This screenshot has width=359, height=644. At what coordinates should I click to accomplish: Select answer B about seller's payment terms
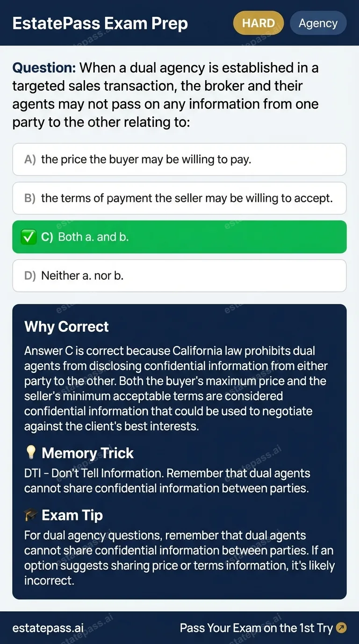click(x=179, y=198)
